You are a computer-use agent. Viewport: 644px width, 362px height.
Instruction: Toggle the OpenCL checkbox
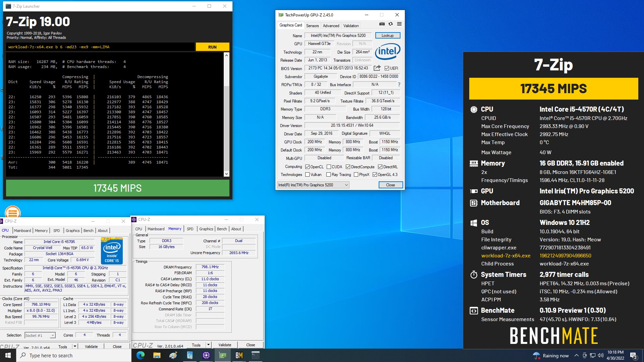coord(307,167)
